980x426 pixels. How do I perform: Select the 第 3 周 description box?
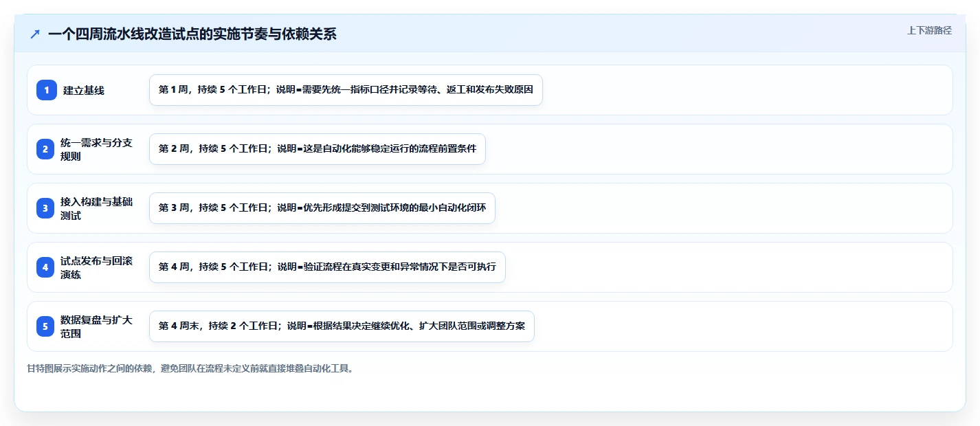[322, 208]
